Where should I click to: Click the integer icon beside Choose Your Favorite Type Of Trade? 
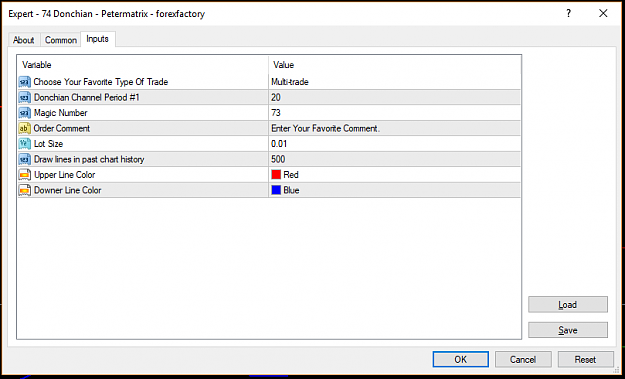click(x=24, y=82)
